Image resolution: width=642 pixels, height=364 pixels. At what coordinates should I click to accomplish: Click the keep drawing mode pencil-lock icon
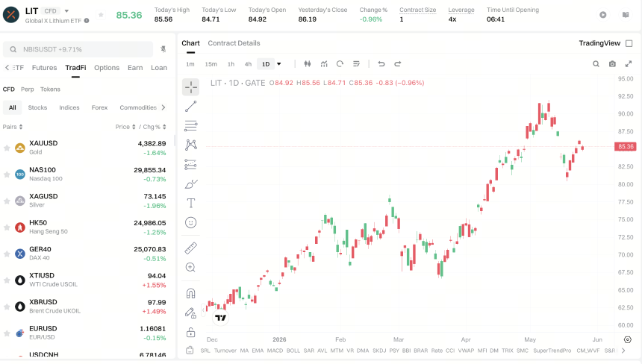[191, 313]
